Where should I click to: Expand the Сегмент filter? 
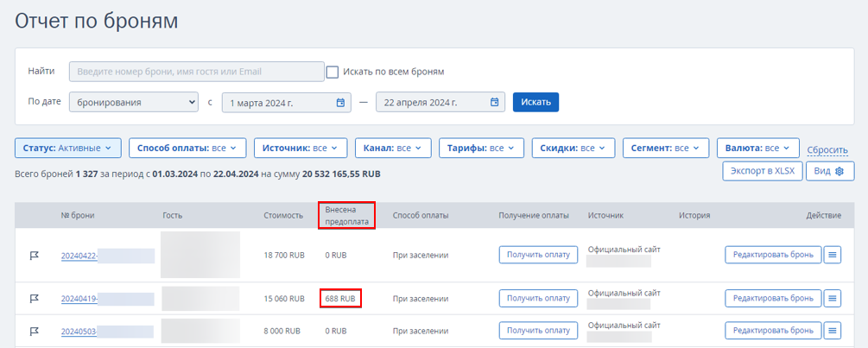pyautogui.click(x=665, y=149)
